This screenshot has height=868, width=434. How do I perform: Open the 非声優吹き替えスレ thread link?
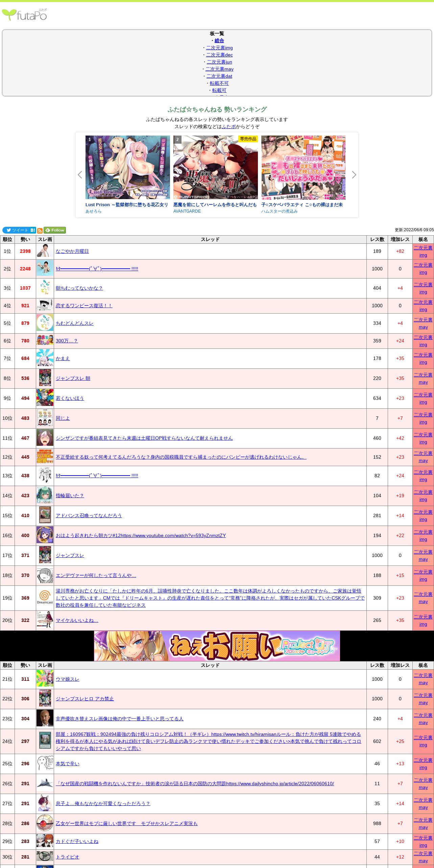click(120, 719)
